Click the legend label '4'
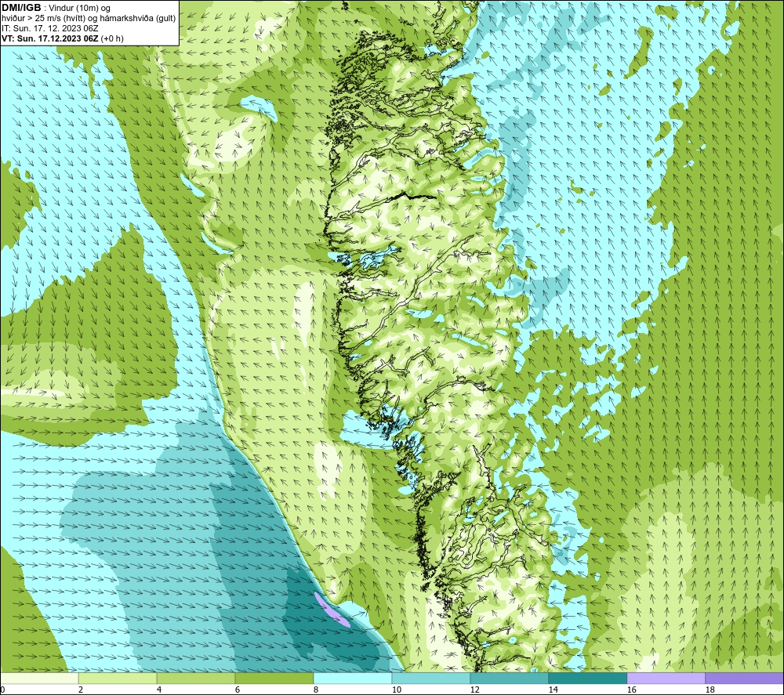This screenshot has width=784, height=695. [x=158, y=690]
